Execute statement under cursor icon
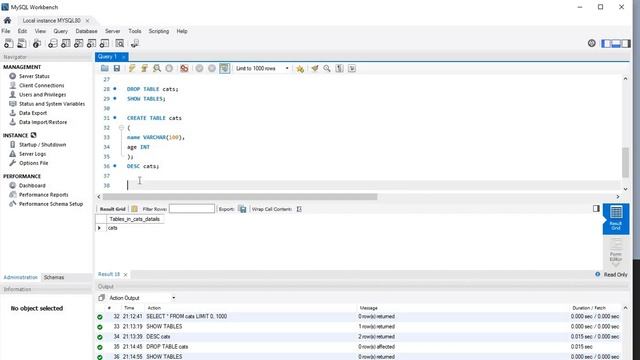 tap(144, 69)
